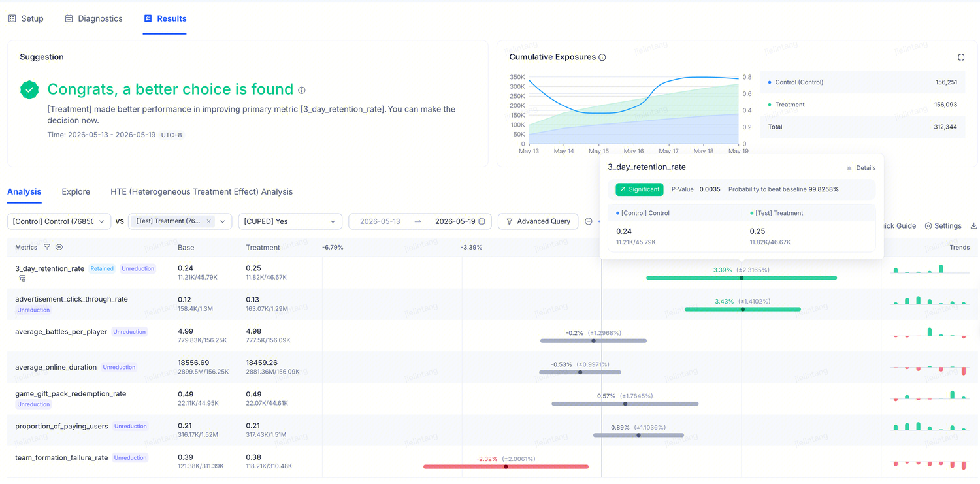This screenshot has width=980, height=484.
Task: Select the Results tab
Action: [x=165, y=18]
